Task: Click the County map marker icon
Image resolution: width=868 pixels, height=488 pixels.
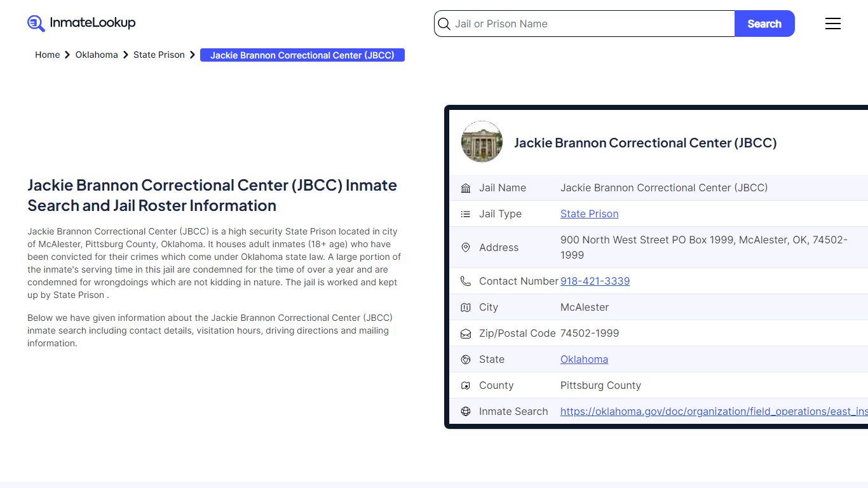Action: click(x=466, y=386)
